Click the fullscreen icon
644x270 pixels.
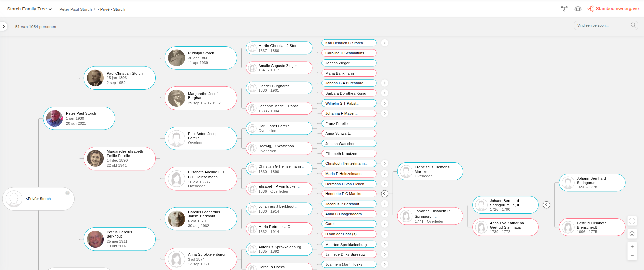(x=632, y=221)
